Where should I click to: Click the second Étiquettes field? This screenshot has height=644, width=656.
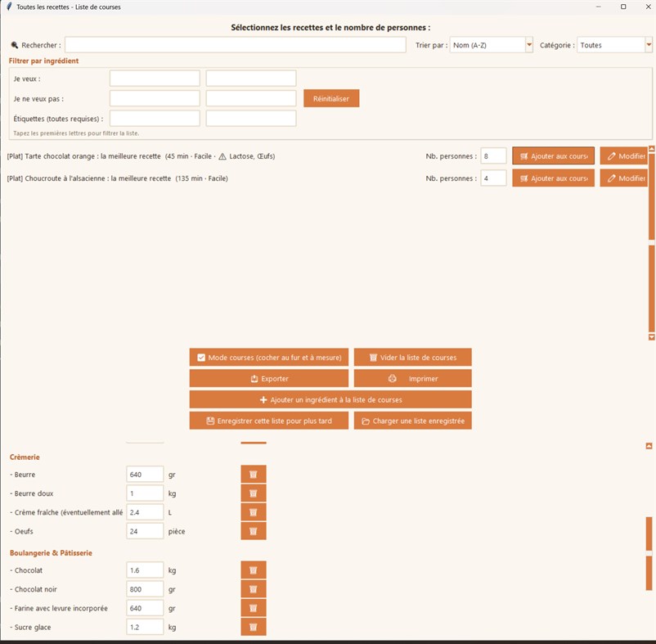[x=251, y=119]
